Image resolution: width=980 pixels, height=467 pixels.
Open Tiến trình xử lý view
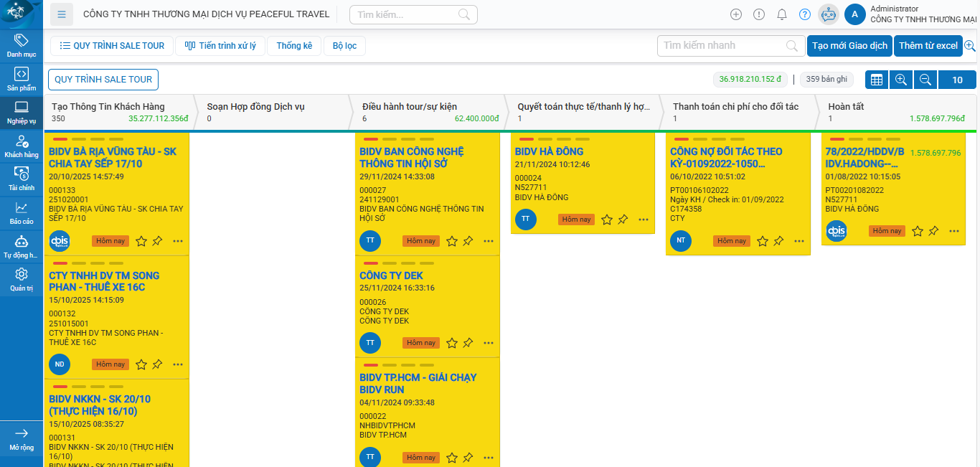point(220,46)
